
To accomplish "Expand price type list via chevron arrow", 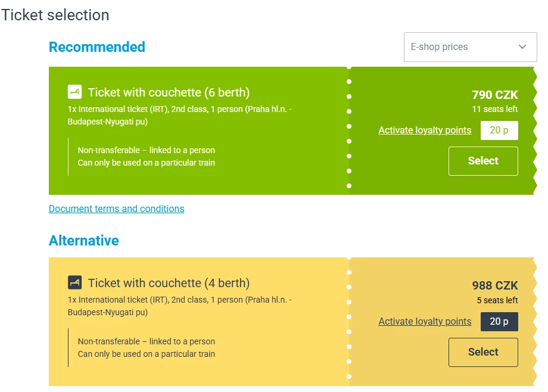I will (522, 47).
